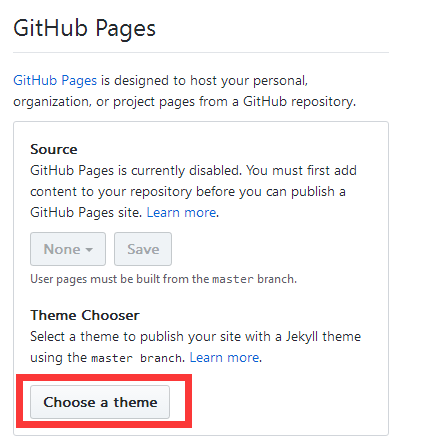
Task: Click the monospace master word in branch note
Action: [x=233, y=279]
